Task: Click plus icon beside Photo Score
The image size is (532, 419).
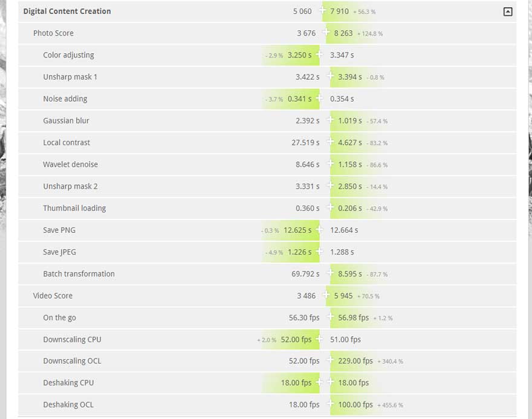Action: (326, 32)
